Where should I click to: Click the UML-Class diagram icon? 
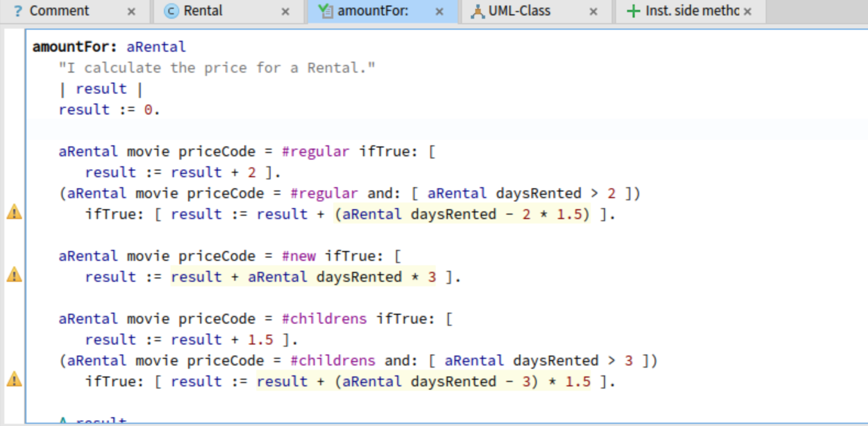click(x=477, y=11)
